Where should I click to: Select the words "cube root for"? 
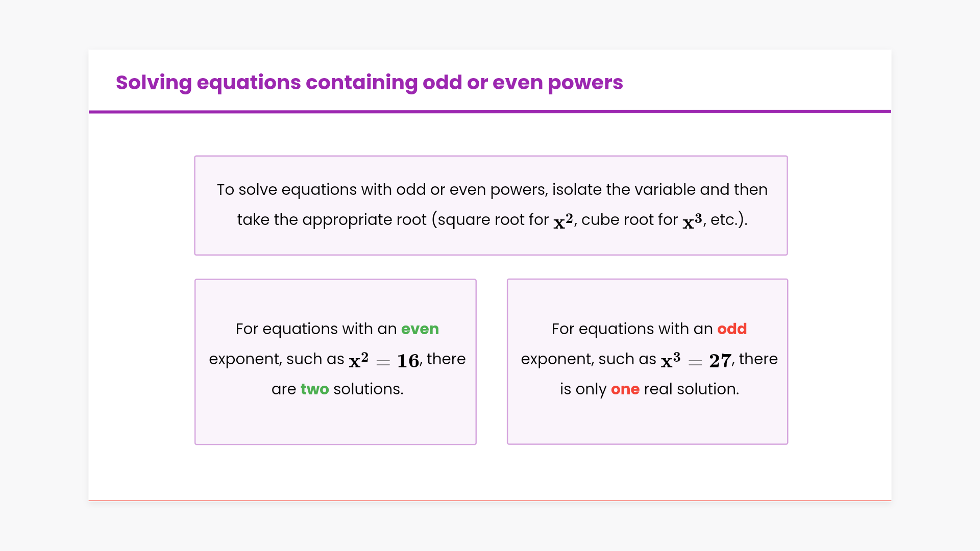pyautogui.click(x=629, y=220)
